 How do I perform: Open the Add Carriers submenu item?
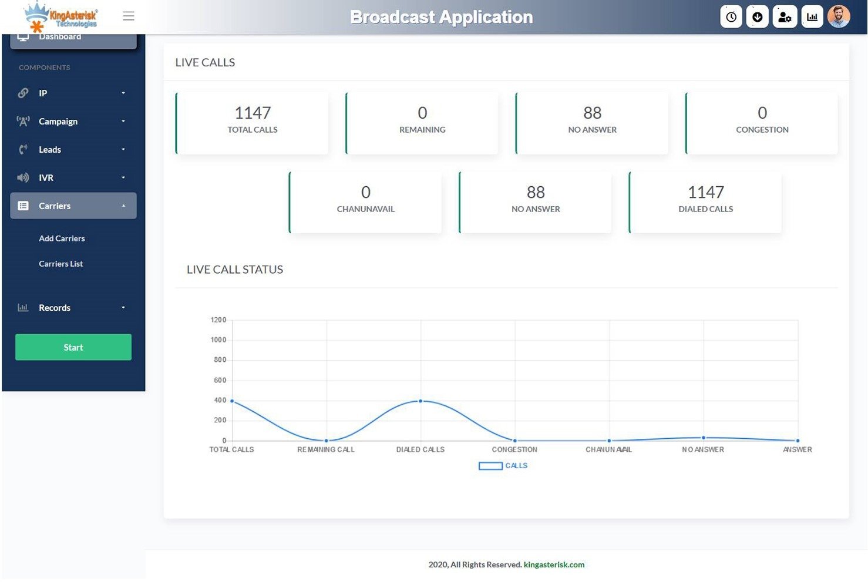point(62,238)
